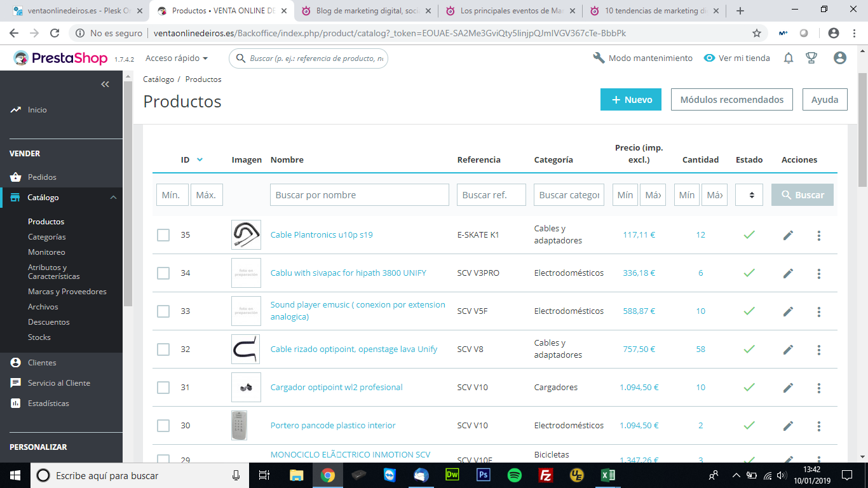The width and height of the screenshot is (868, 488).
Task: Click the Nuevo button to add a product
Action: click(631, 100)
